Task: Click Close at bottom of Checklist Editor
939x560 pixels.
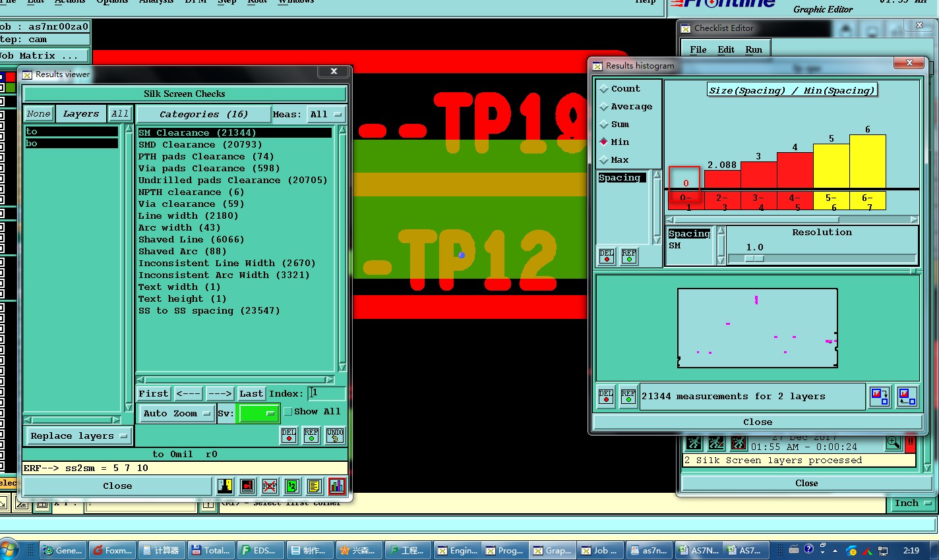Action: pyautogui.click(x=806, y=483)
